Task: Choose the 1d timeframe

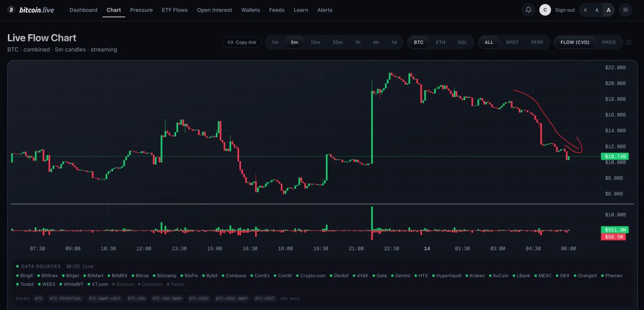Action: [394, 42]
